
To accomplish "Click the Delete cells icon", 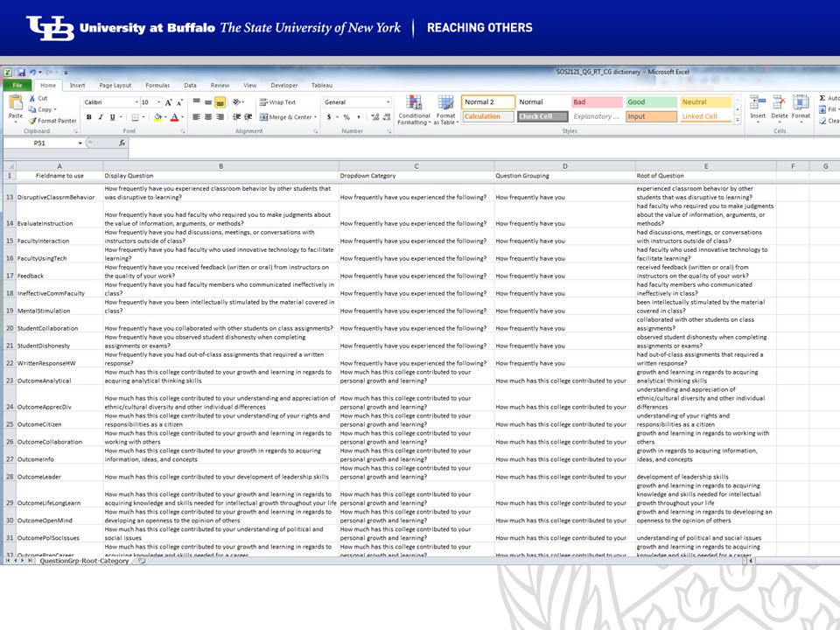I will (x=780, y=102).
